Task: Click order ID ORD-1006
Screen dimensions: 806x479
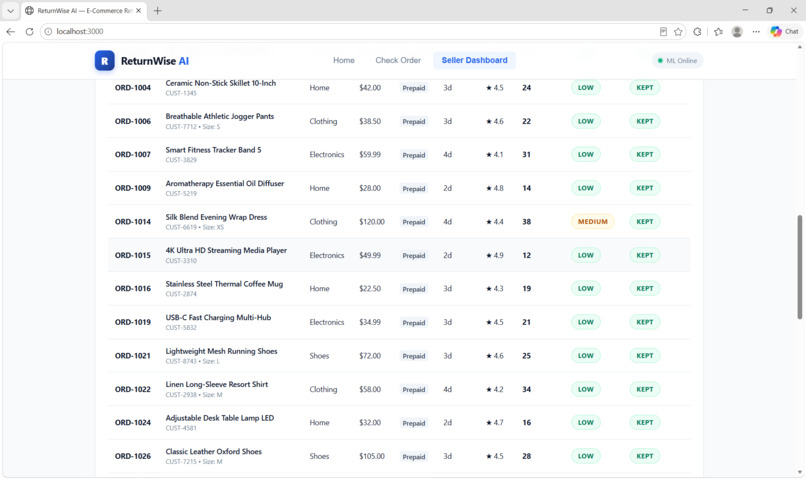Action: [x=133, y=121]
